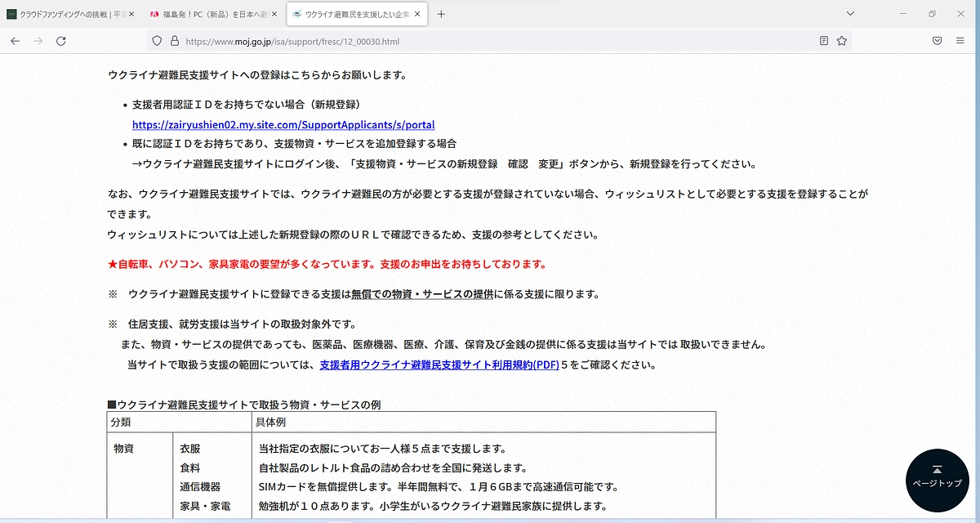
Task: Go forward using the forward arrow
Action: pos(38,40)
